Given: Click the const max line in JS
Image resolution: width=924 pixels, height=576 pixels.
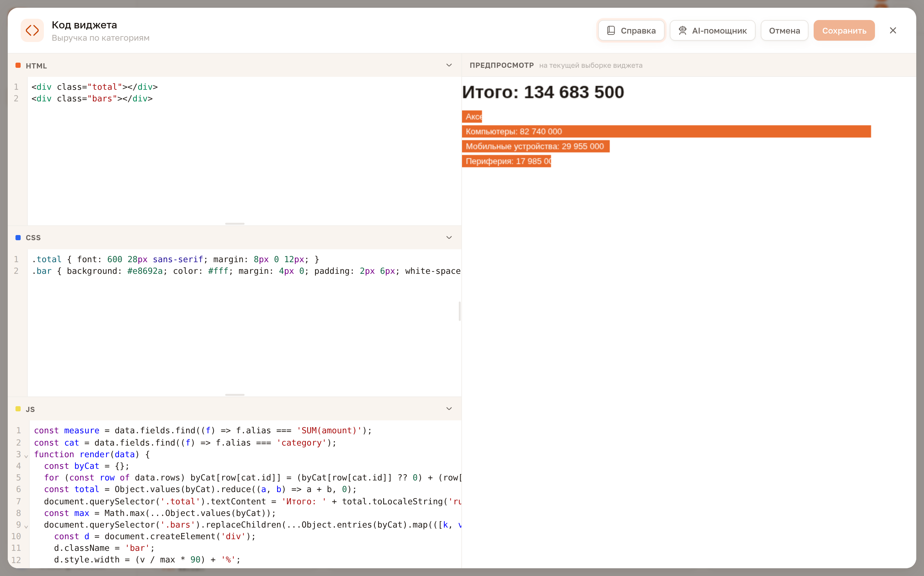Looking at the screenshot, I should point(159,513).
